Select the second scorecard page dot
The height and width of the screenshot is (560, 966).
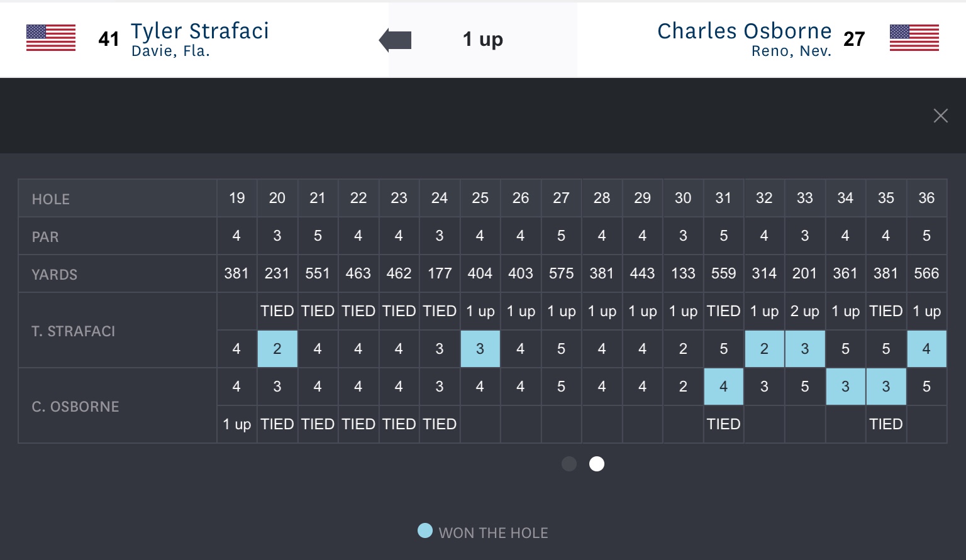tap(597, 464)
